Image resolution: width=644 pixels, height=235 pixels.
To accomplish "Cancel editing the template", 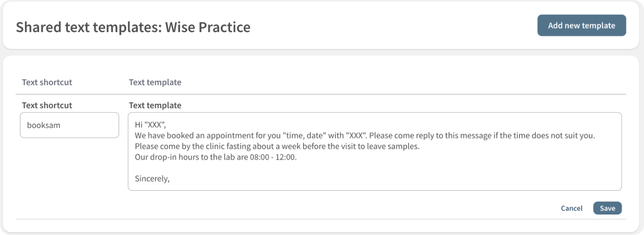I will [x=572, y=208].
